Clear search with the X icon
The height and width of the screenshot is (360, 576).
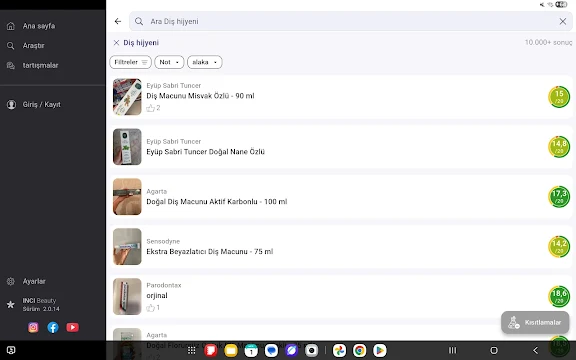click(x=563, y=21)
